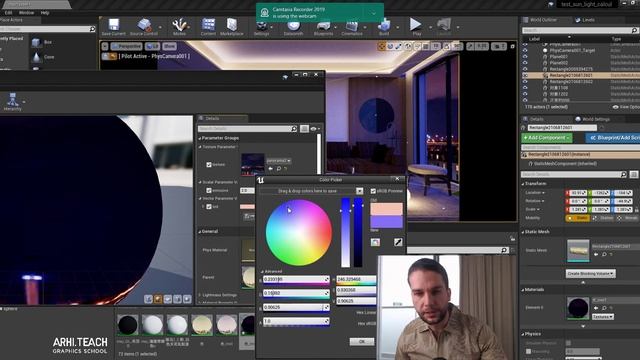Click the Red channel value field
The height and width of the screenshot is (360, 640).
coord(296,279)
